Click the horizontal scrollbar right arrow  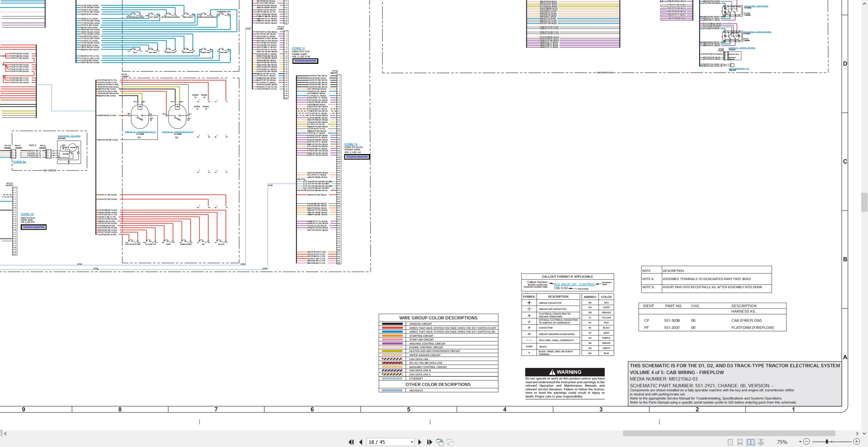tap(857, 433)
